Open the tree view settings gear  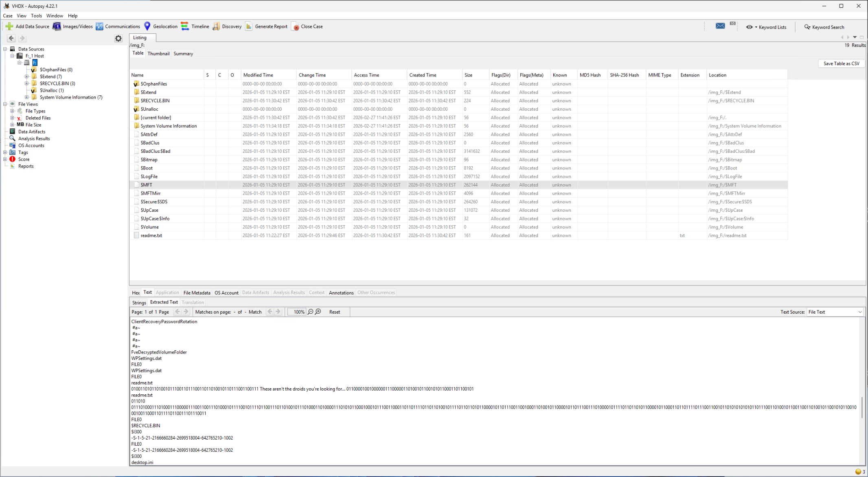pos(118,38)
